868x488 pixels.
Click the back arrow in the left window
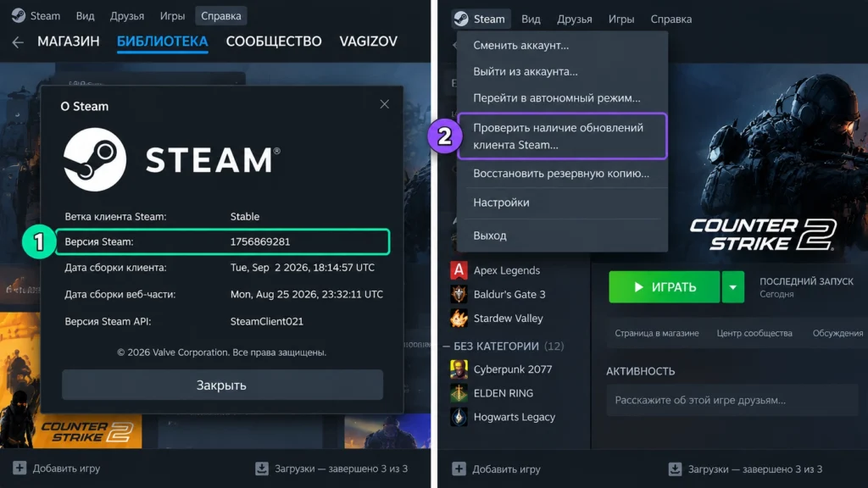point(18,42)
